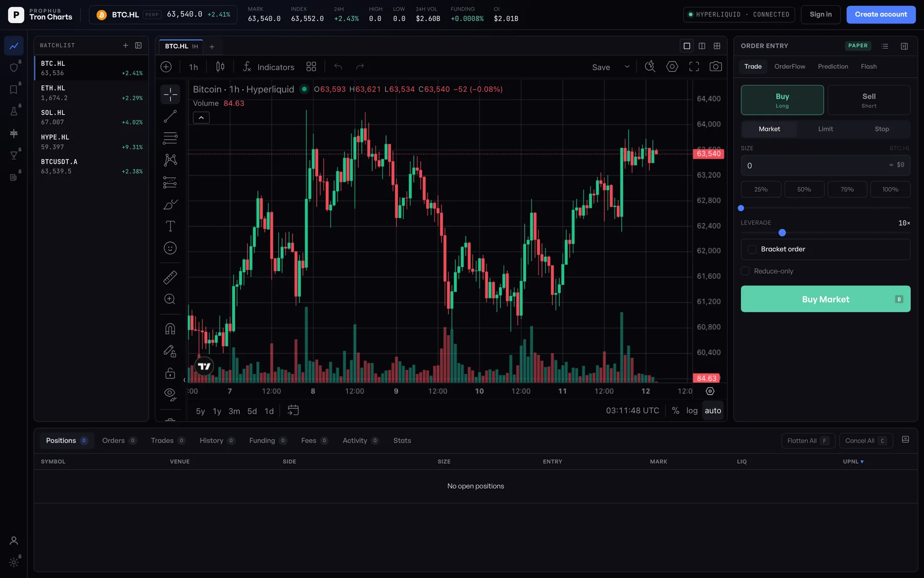The height and width of the screenshot is (578, 924).
Task: Click the leverage slider handle
Action: [782, 233]
